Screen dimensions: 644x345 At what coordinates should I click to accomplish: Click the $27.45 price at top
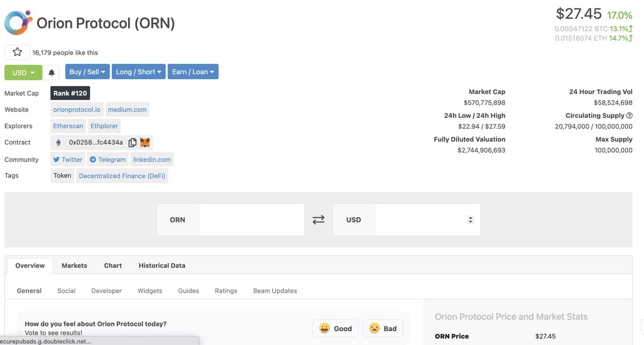pyautogui.click(x=579, y=13)
